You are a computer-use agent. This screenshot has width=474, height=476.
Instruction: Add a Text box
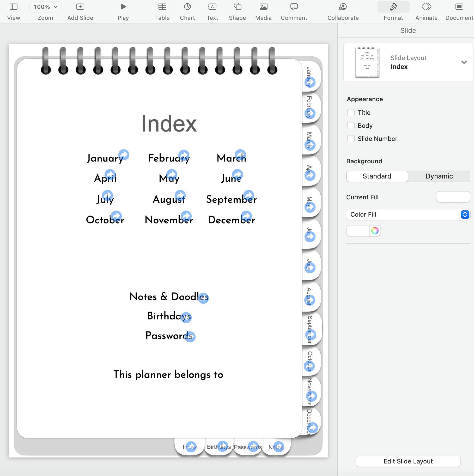click(x=212, y=7)
